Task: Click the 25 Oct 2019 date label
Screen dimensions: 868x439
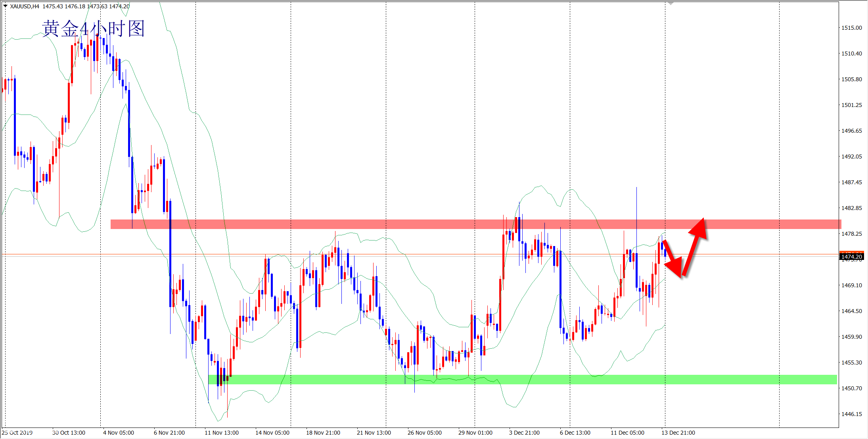Action: [x=17, y=433]
